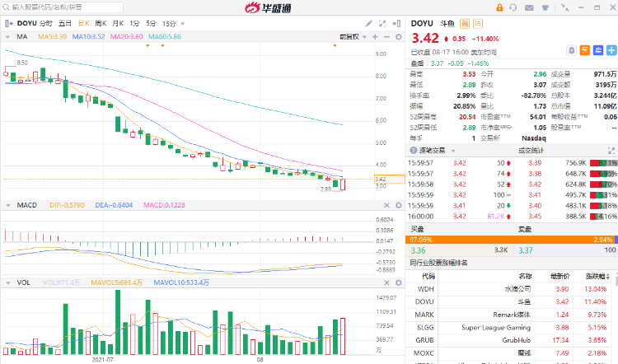This screenshot has height=364, width=618.
Task: Click the 融 margin tag
Action: click(x=465, y=24)
